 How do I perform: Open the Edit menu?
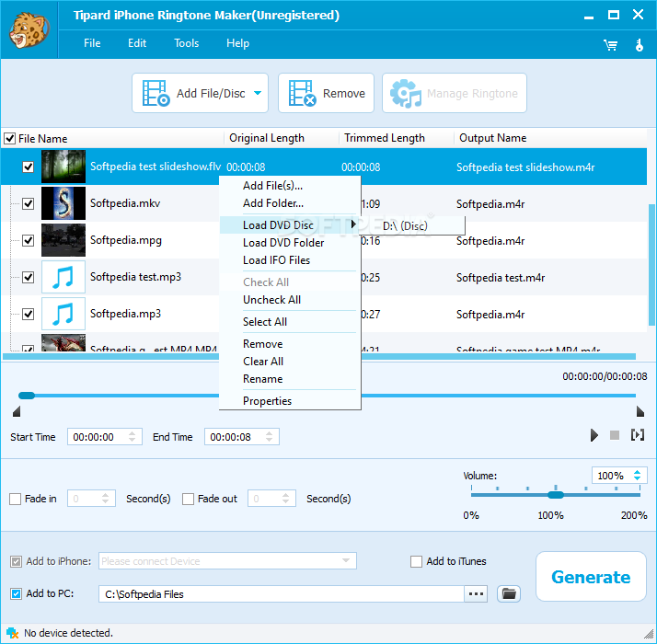point(137,43)
